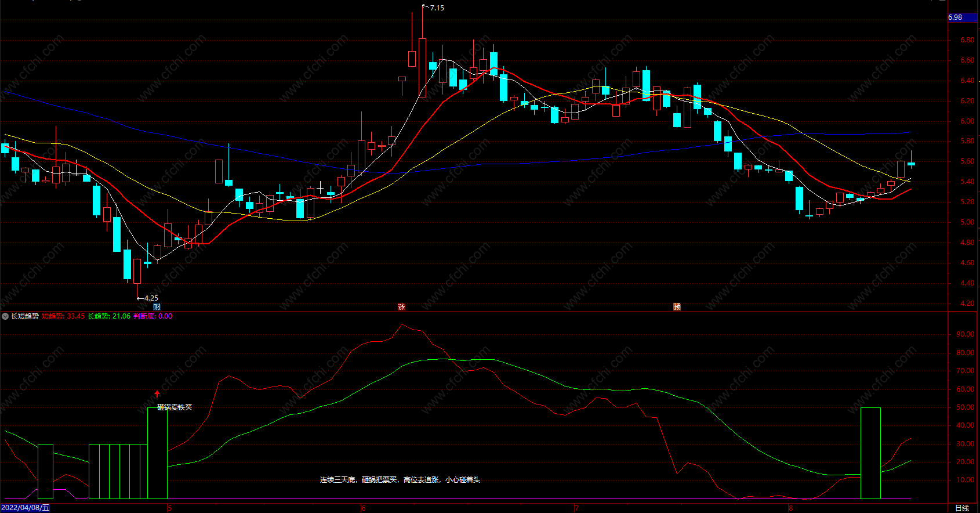Click the 4.25 low price label

tap(151, 298)
